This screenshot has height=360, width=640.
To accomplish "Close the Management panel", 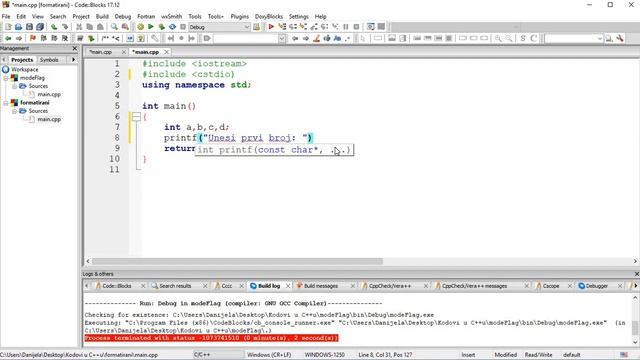I will [75, 48].
